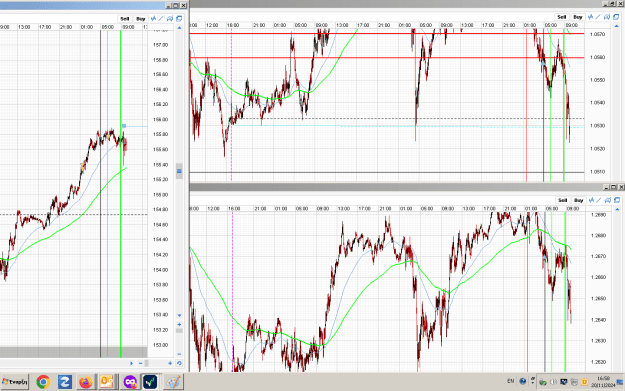Viewport: 625px width, 391px height.
Task: Click the safely remove hardware tray icon
Action: point(543,382)
